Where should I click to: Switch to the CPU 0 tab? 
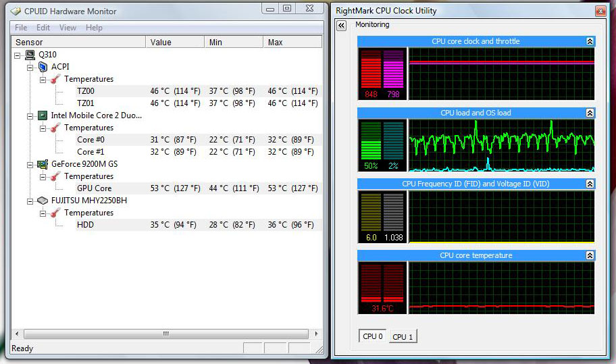click(372, 336)
